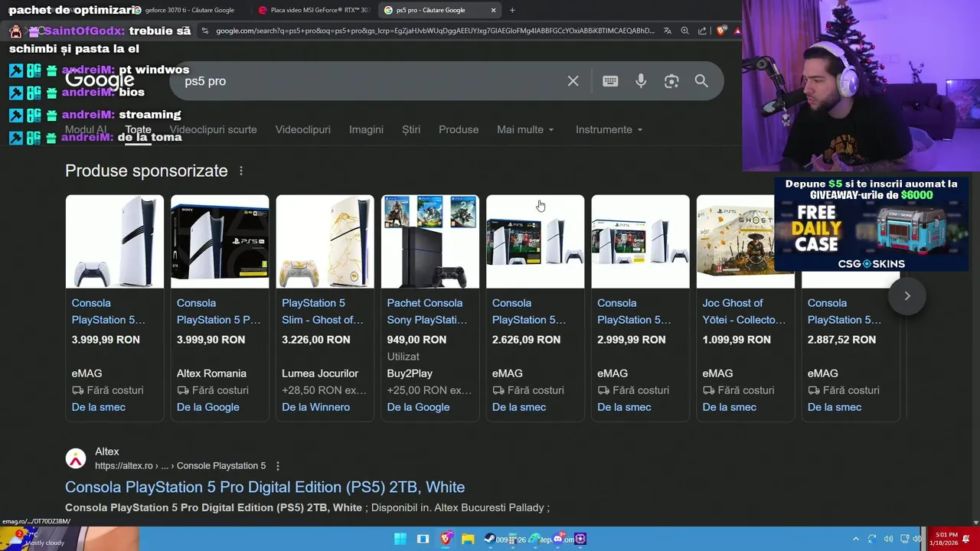This screenshot has width=980, height=551.
Task: Click the magnifier search button
Action: pyautogui.click(x=701, y=81)
